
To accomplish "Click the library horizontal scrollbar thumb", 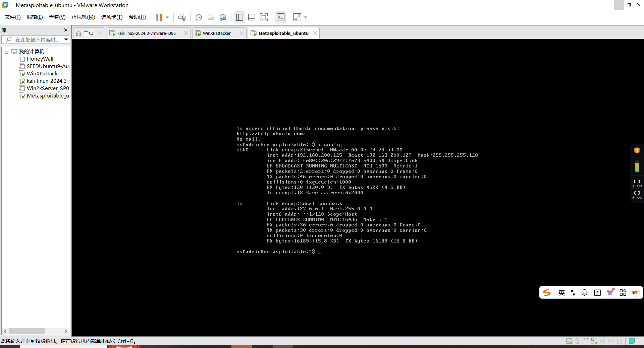I will (x=27, y=331).
